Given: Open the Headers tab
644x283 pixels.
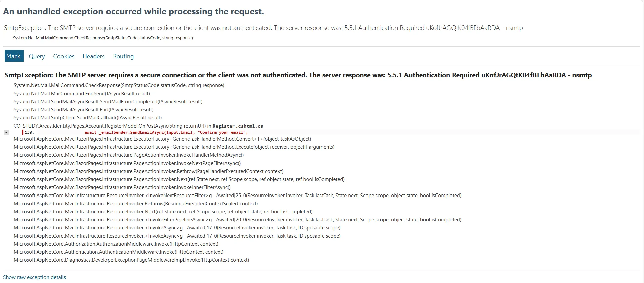Looking at the screenshot, I should tap(94, 56).
